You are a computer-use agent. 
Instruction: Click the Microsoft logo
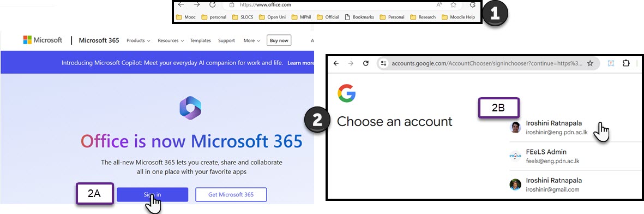click(43, 40)
